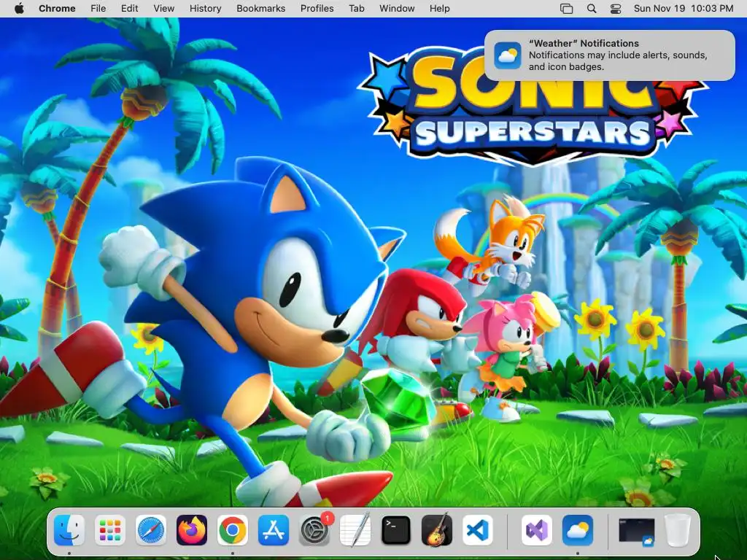
Task: Open Google Chrome in the Dock
Action: pyautogui.click(x=233, y=530)
